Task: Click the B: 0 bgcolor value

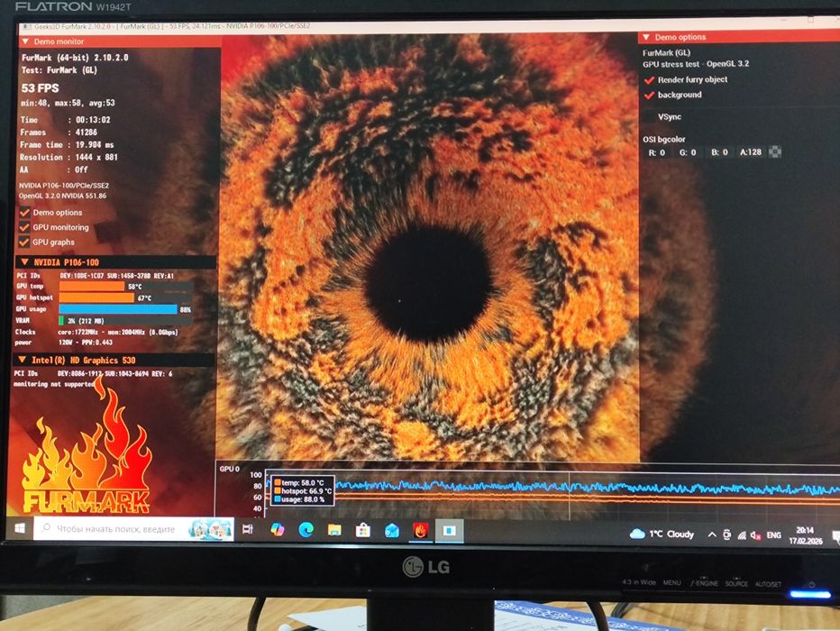Action: click(x=719, y=152)
